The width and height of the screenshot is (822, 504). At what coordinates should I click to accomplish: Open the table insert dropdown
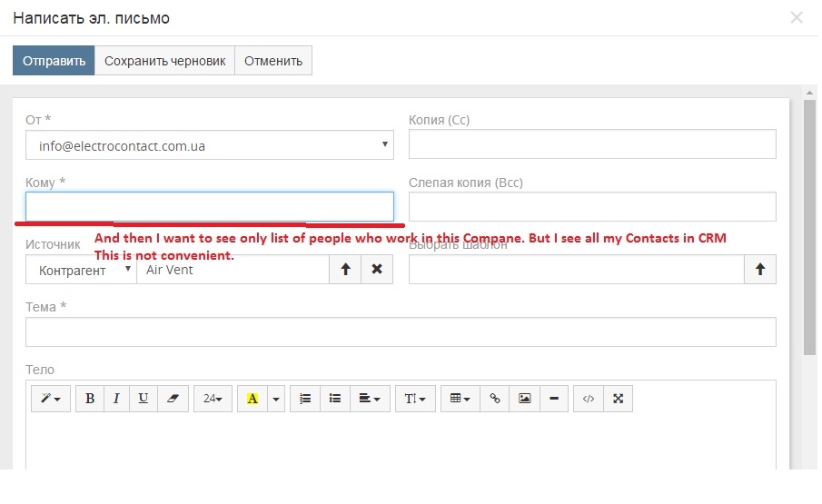[461, 399]
